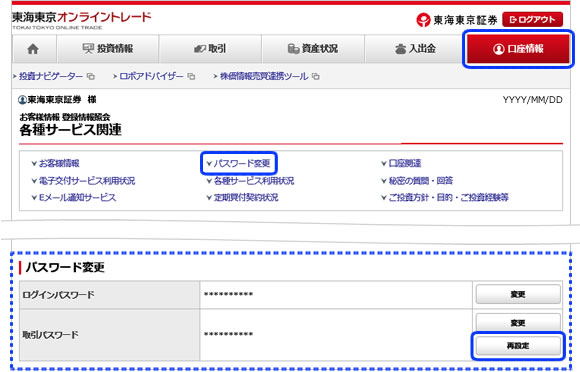This screenshot has width=580, height=372.
Task: Open the 投資ナビゲーター link
Action: [x=51, y=77]
